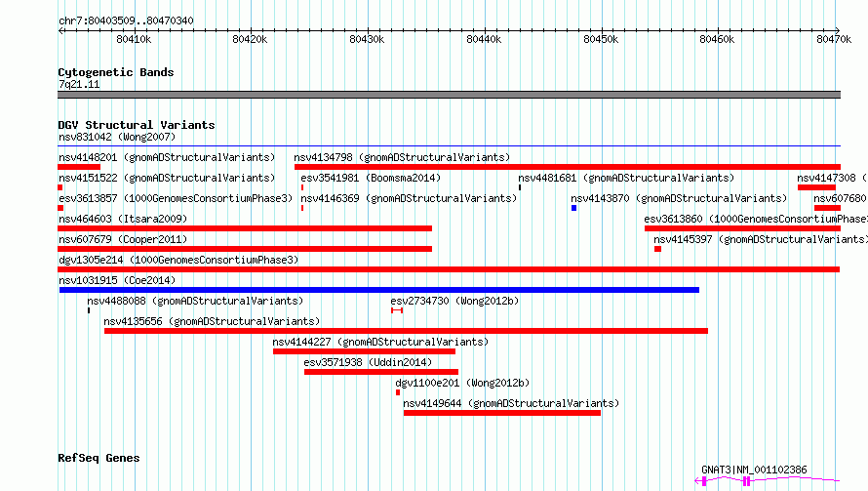Open the nsv607680 variant label

point(841,198)
